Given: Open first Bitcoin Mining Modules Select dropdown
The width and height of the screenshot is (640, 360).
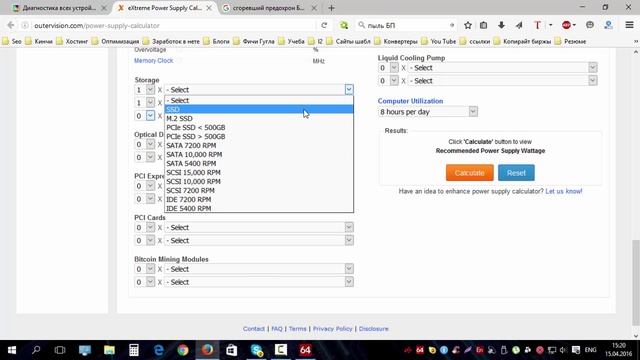Looking at the screenshot, I should pos(259,269).
